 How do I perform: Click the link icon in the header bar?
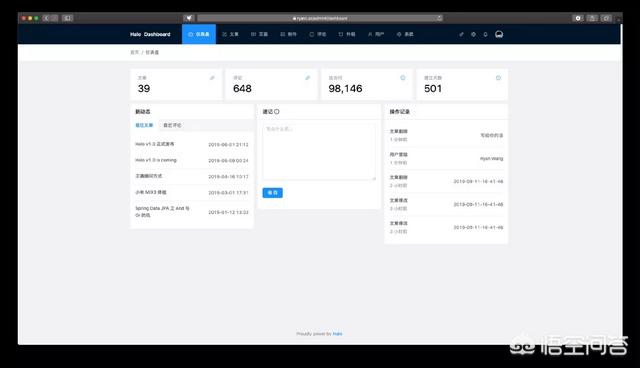[461, 35]
